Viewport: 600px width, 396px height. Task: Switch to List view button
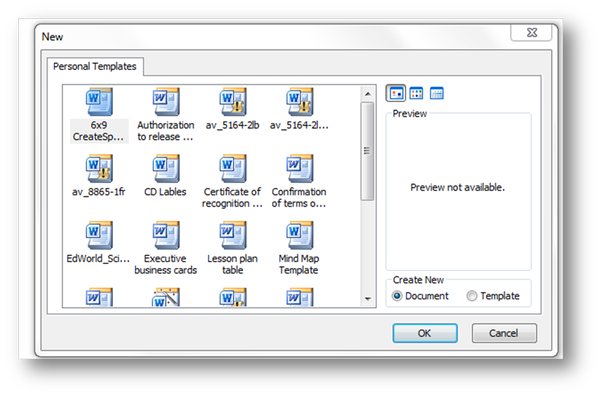[x=416, y=93]
